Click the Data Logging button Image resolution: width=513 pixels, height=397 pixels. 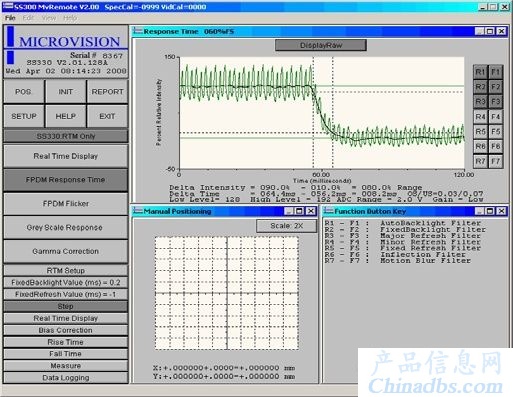[x=66, y=378]
